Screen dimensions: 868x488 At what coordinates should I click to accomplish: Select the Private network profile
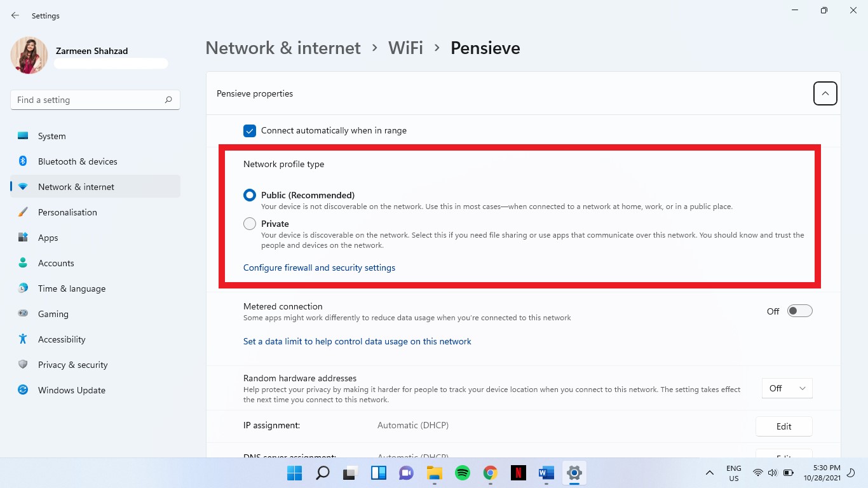(x=249, y=223)
